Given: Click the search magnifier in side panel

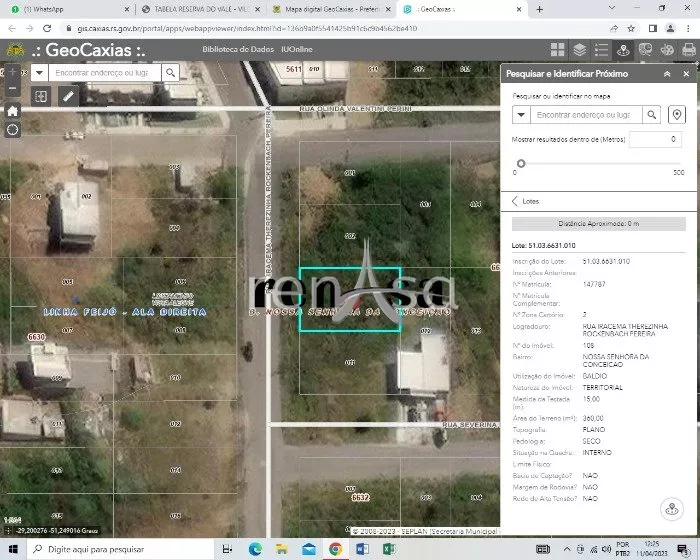Looking at the screenshot, I should click(652, 115).
